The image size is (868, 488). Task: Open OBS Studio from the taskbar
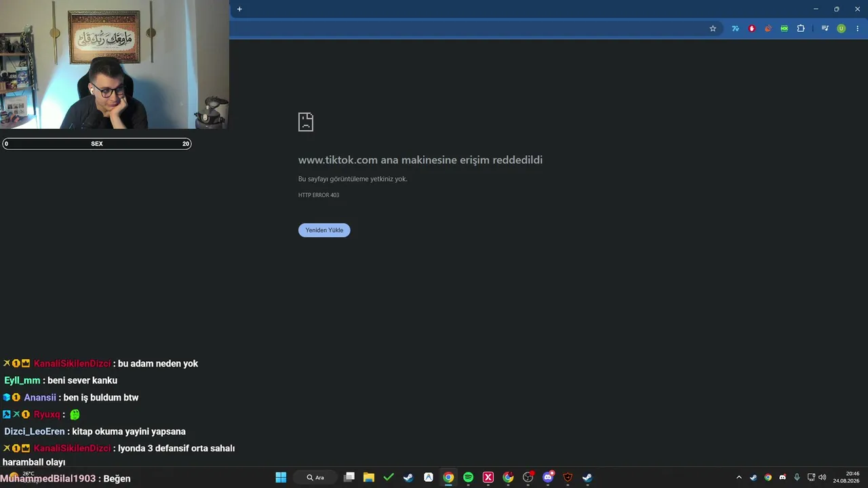coord(528,477)
